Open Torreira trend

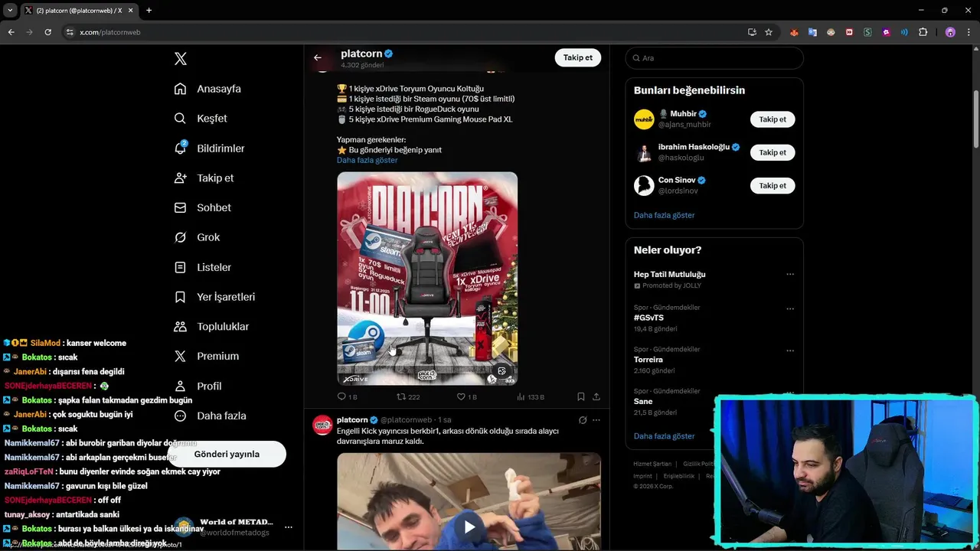coord(648,360)
